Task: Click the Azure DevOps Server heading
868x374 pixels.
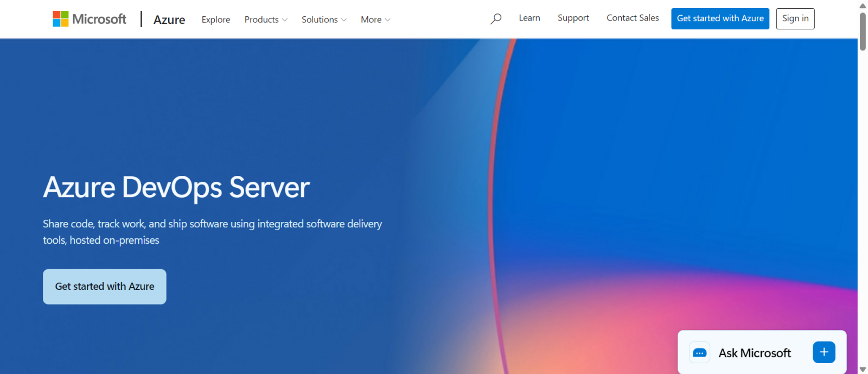Action: (x=176, y=188)
